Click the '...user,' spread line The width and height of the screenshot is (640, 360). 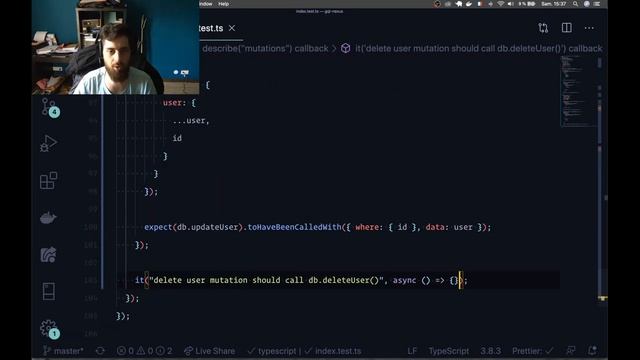coord(191,120)
